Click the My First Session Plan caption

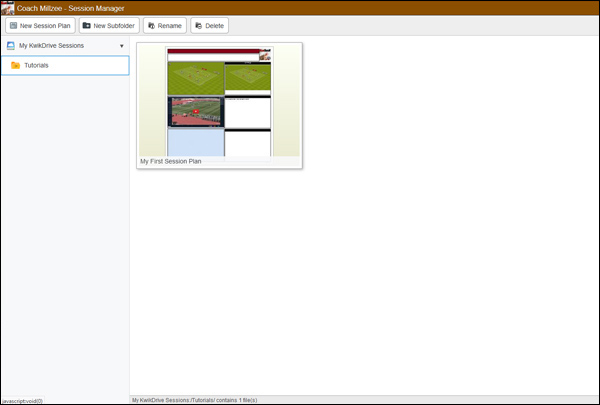pyautogui.click(x=170, y=161)
